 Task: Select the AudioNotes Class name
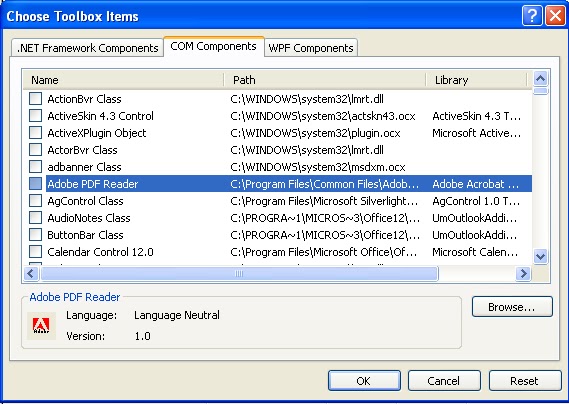coord(89,218)
